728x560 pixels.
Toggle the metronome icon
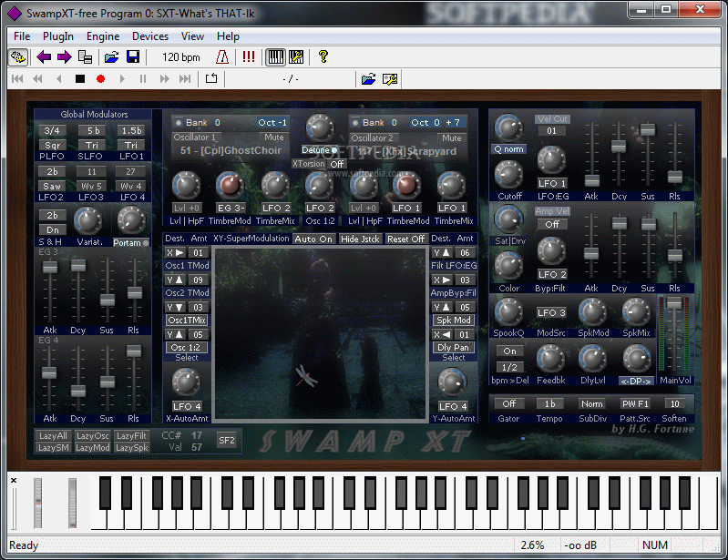point(222,57)
